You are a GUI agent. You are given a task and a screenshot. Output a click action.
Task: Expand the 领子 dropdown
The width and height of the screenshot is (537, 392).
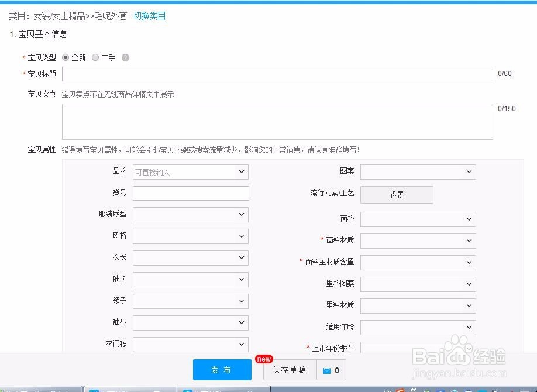click(191, 301)
